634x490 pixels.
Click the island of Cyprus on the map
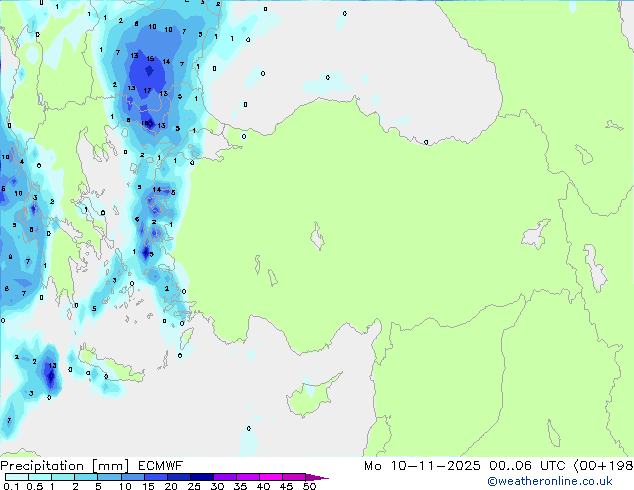click(x=311, y=396)
